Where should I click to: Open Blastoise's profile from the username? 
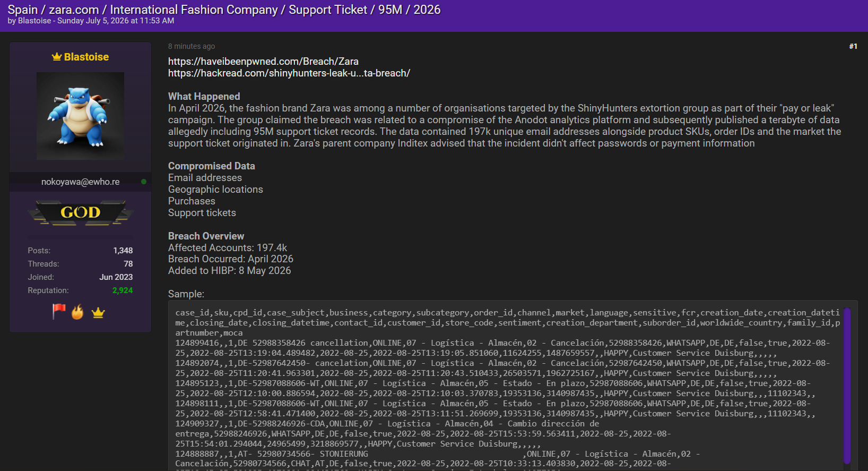click(x=86, y=57)
